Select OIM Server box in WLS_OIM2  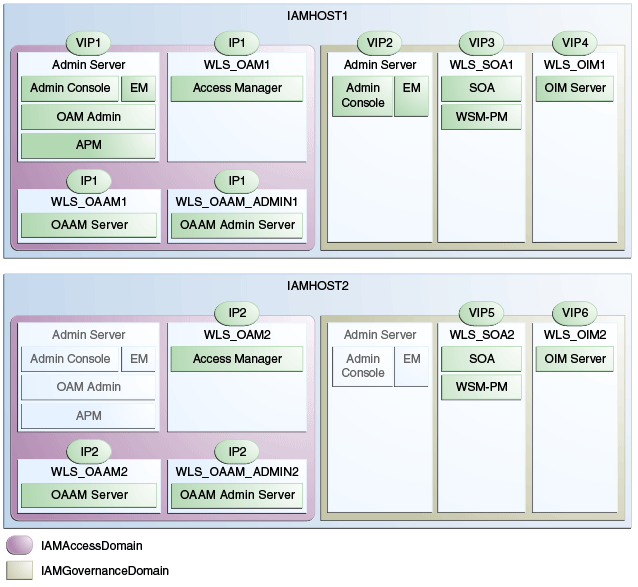pos(575,359)
